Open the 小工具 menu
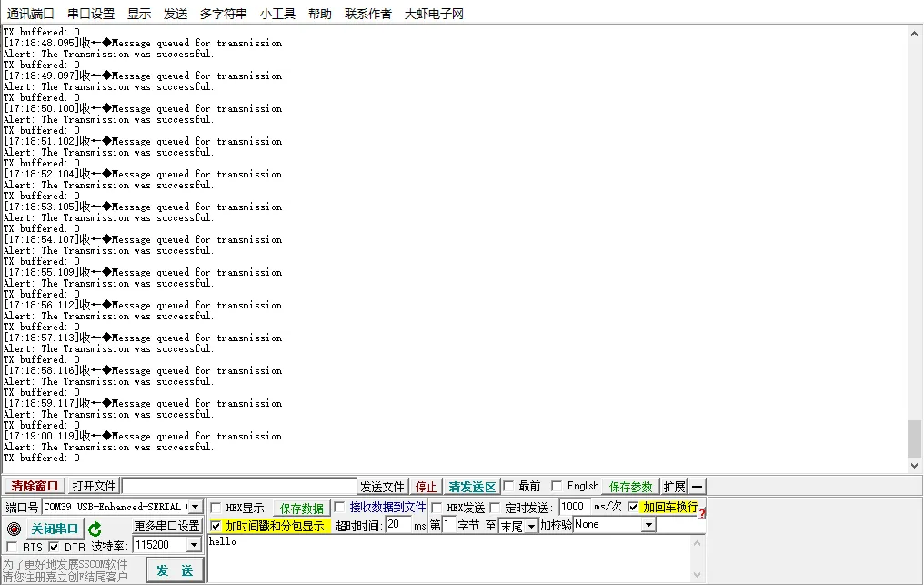 [x=277, y=14]
